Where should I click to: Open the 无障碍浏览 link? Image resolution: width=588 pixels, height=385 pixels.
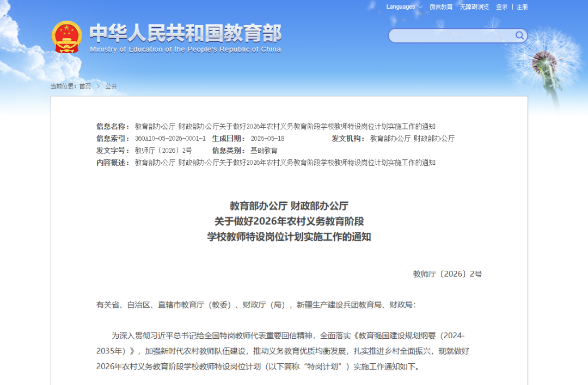(x=474, y=7)
